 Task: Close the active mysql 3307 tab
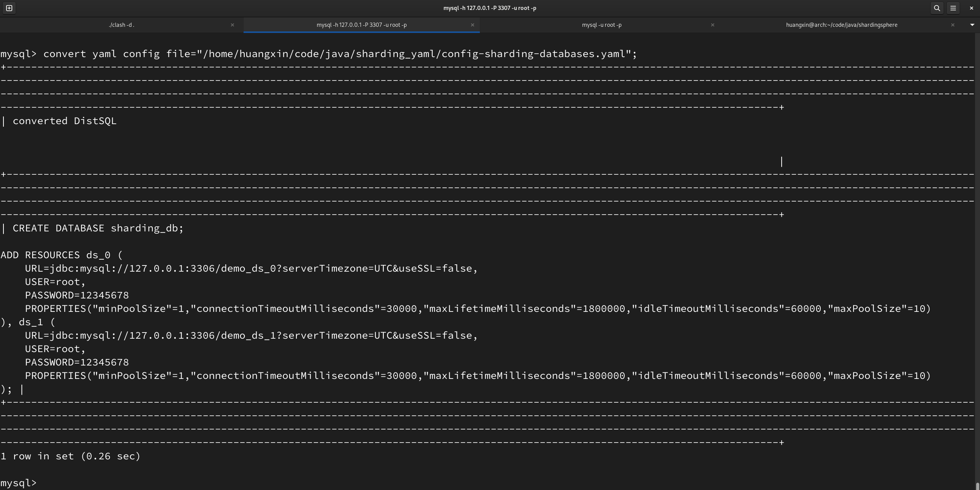(472, 25)
